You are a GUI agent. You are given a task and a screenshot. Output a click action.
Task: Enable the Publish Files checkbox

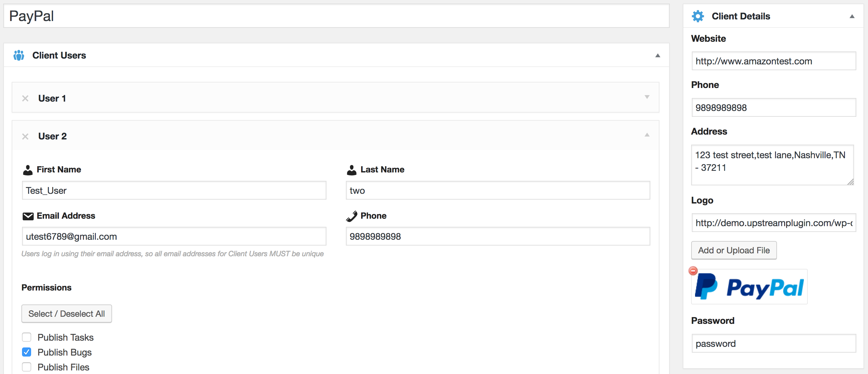tap(27, 367)
